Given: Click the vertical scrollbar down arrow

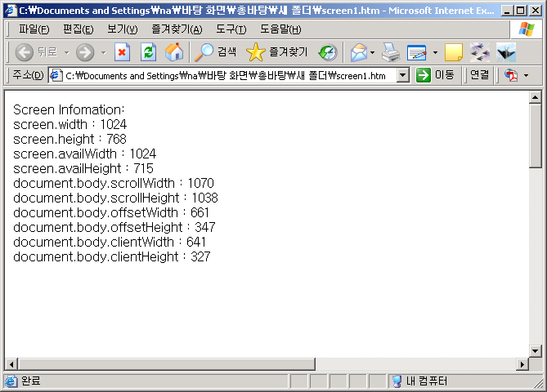Looking at the screenshot, I should click(x=535, y=351).
